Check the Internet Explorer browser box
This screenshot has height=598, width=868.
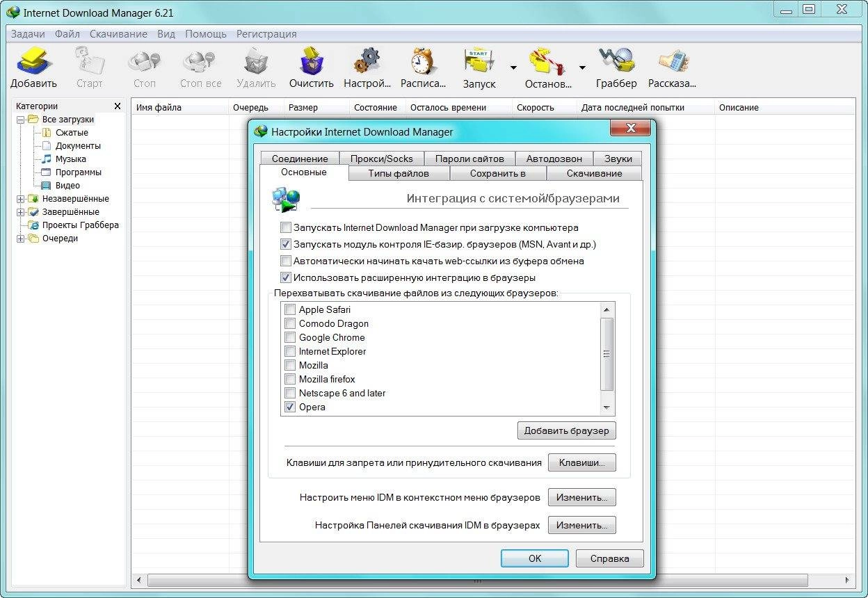tap(290, 351)
